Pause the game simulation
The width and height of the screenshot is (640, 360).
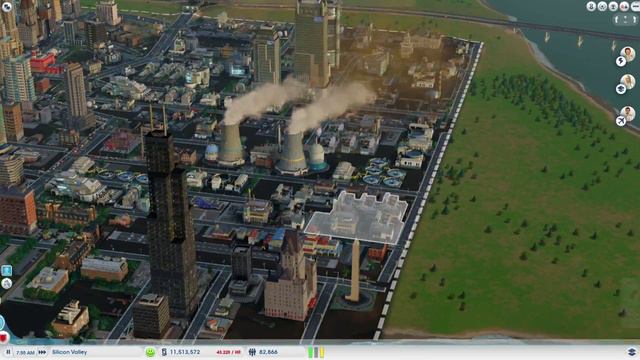(x=8, y=352)
